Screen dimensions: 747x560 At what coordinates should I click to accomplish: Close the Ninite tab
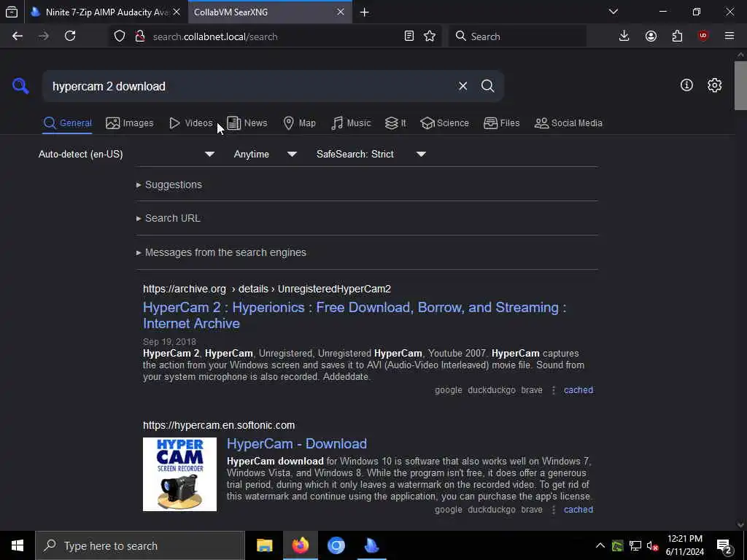pos(177,12)
